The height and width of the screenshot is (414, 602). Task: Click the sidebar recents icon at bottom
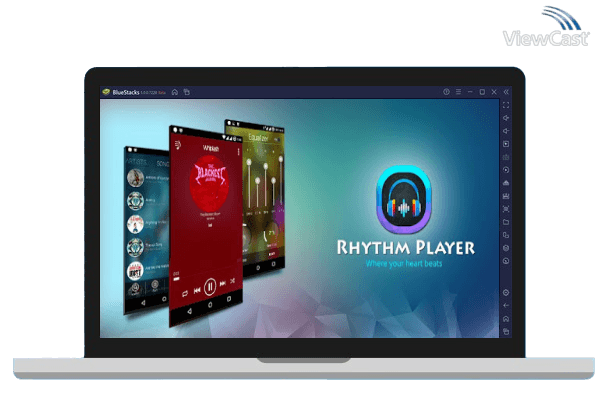[506, 331]
